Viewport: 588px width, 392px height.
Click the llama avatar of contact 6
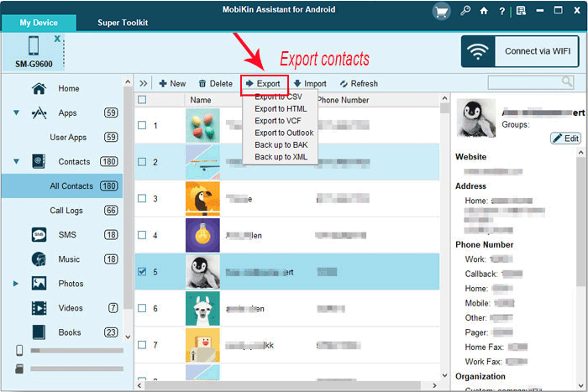[x=202, y=308]
